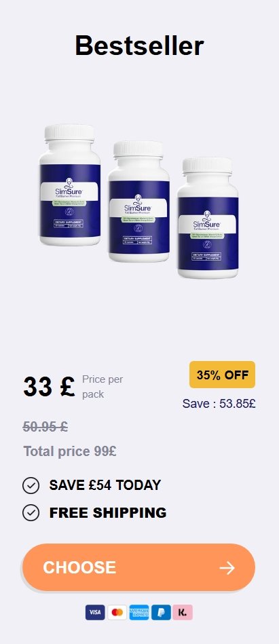Click the checkmark icon beside SAVE £54 TODAY
This screenshot has height=644, width=279.
(31, 485)
